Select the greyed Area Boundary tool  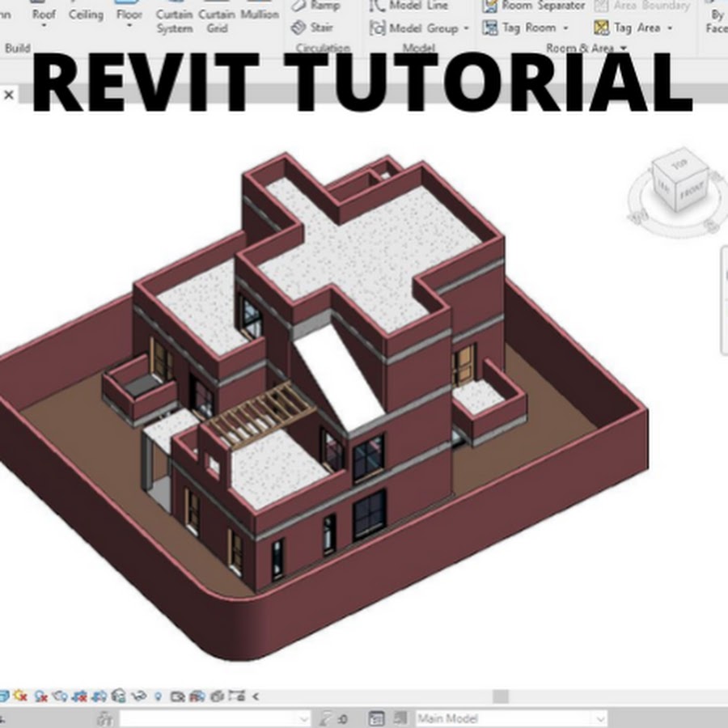click(642, 6)
